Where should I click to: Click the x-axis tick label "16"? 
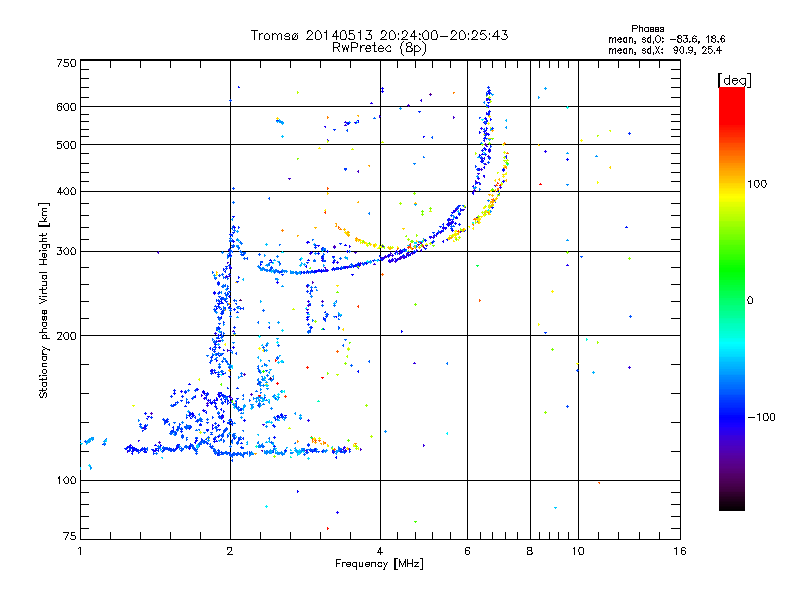point(680,551)
